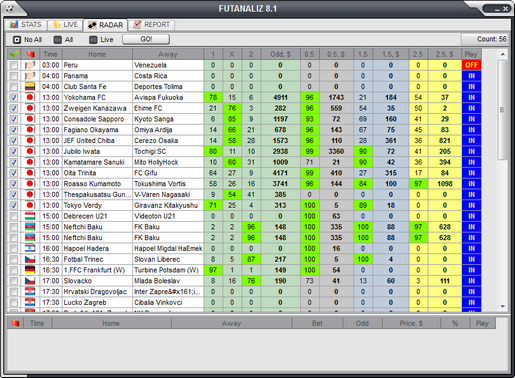Click the scrollbar up arrow

point(503,54)
